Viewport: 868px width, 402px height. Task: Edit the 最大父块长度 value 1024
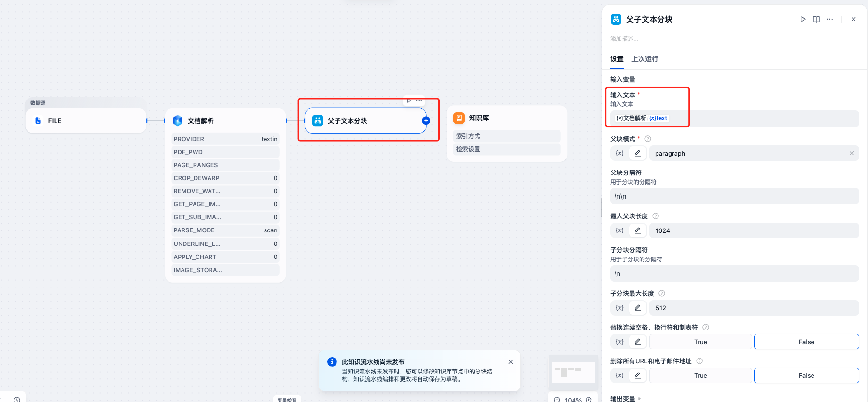(754, 230)
